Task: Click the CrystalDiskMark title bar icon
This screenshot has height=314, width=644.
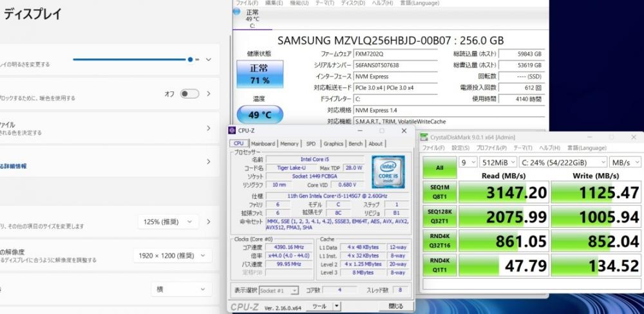Action: pos(424,137)
